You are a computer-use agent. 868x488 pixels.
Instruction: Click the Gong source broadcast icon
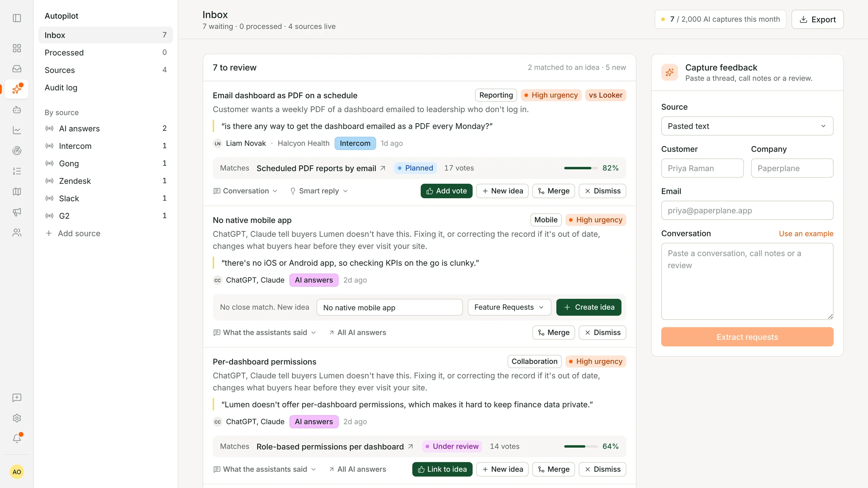pyautogui.click(x=50, y=163)
